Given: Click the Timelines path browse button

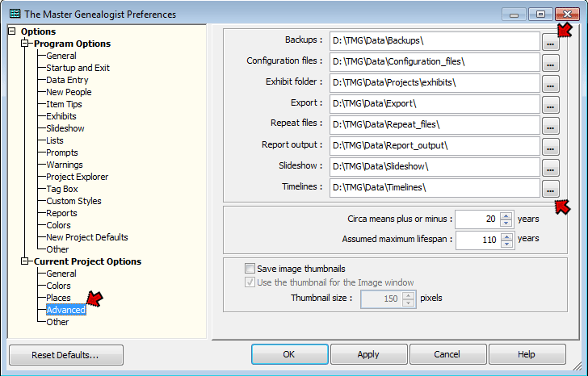Looking at the screenshot, I should point(550,188).
